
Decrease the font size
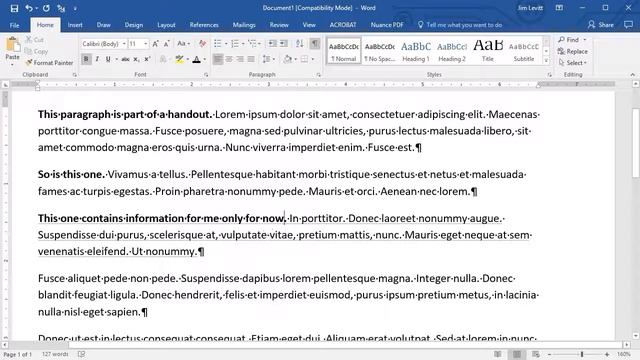click(167, 44)
